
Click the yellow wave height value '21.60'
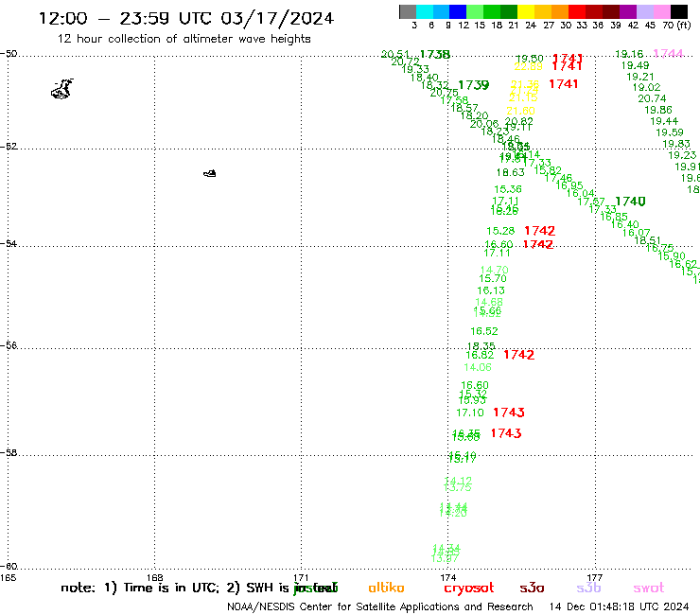coord(520,111)
